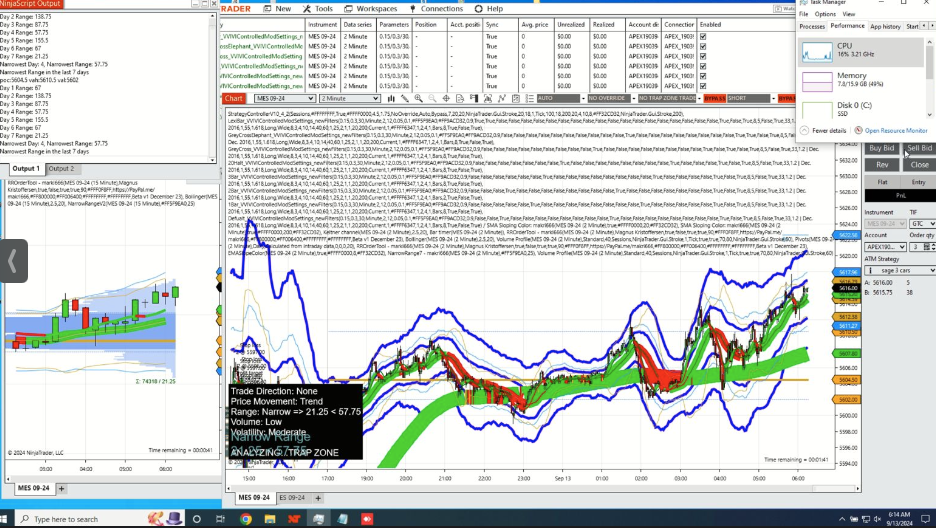Screen dimensions: 936x528
Task: Click the NinjaTrader icon in the taskbar
Action: pyautogui.click(x=294, y=519)
